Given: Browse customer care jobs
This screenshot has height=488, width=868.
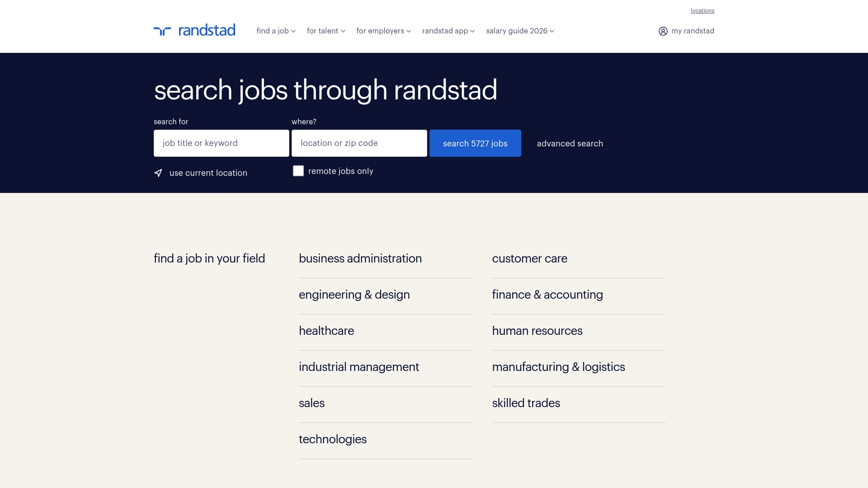Looking at the screenshot, I should tap(529, 258).
